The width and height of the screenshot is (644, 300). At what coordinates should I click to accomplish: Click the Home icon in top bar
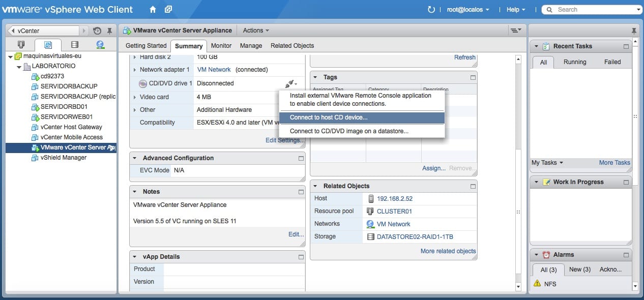153,10
